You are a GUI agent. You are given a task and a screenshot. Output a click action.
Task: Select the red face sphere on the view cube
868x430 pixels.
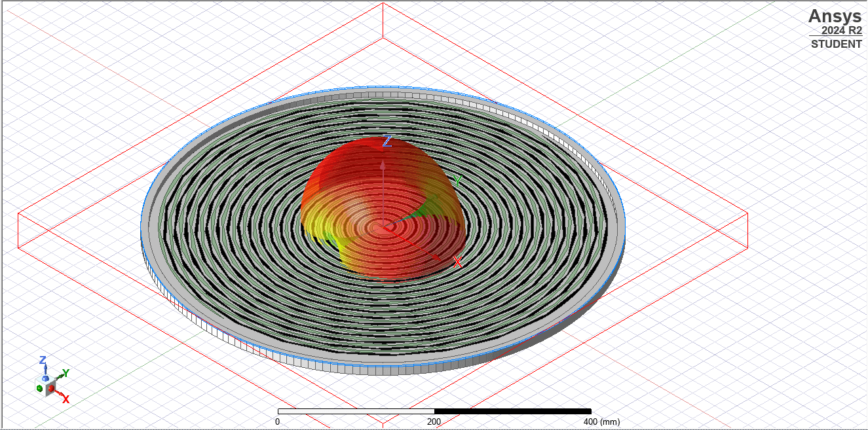coord(51,389)
